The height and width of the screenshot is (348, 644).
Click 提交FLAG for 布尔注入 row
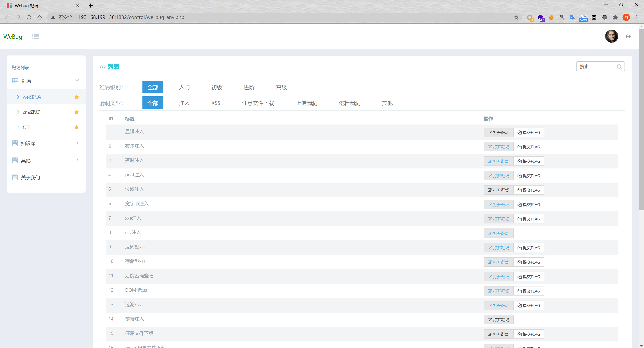click(x=529, y=147)
